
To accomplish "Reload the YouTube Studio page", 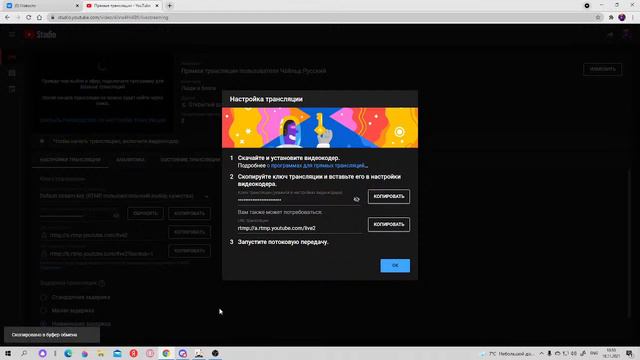I will tap(29, 18).
